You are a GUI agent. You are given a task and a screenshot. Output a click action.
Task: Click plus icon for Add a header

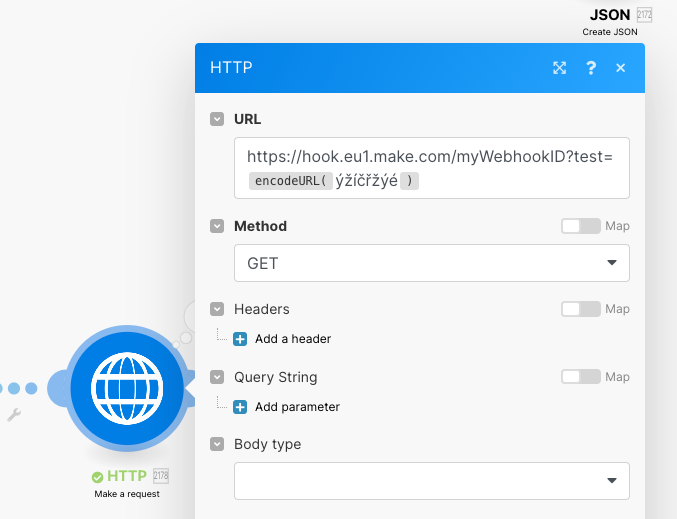[x=240, y=339]
